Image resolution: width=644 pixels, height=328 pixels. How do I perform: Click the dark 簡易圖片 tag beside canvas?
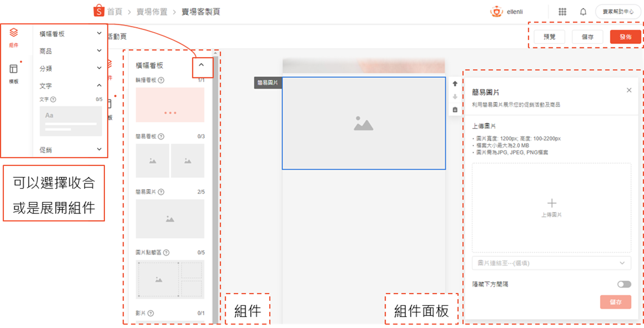tap(268, 82)
